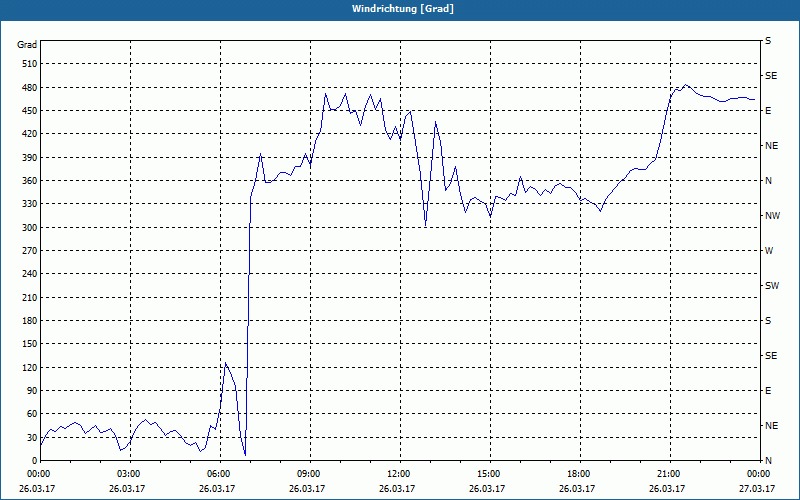This screenshot has width=800, height=500.
Task: Select the NE compass label beside the 30 gridline
Action: pos(771,426)
